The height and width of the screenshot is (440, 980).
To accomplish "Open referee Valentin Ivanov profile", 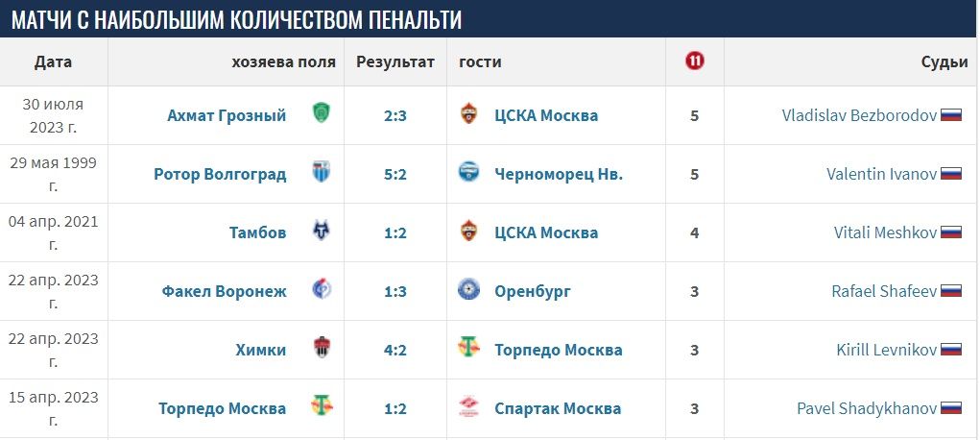I will tap(881, 174).
